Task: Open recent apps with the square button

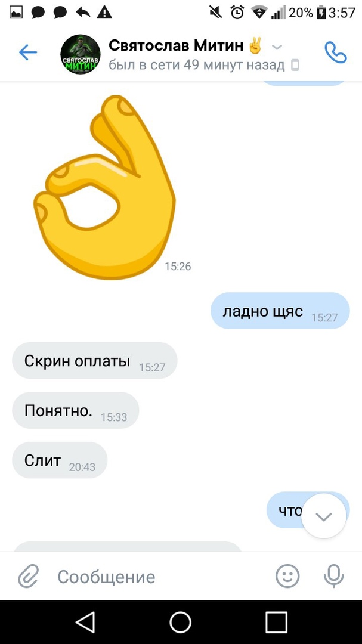Action: [x=276, y=622]
